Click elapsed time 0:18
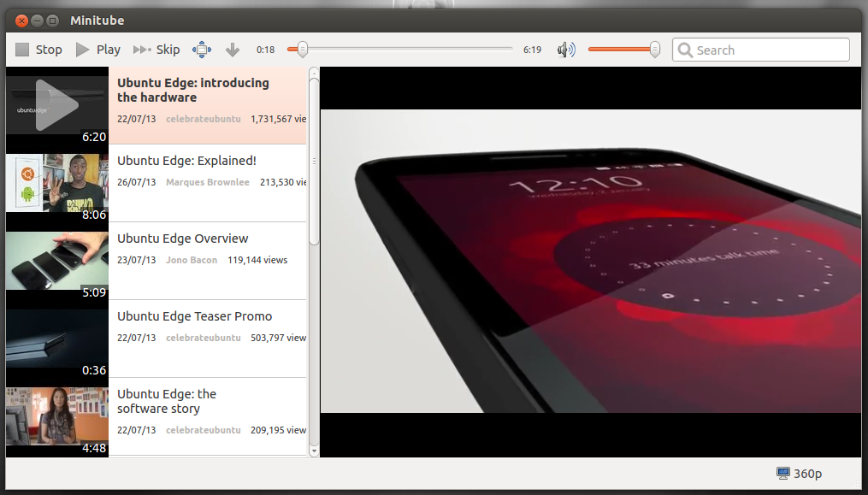Screen dimensions: 868x495 coord(265,50)
